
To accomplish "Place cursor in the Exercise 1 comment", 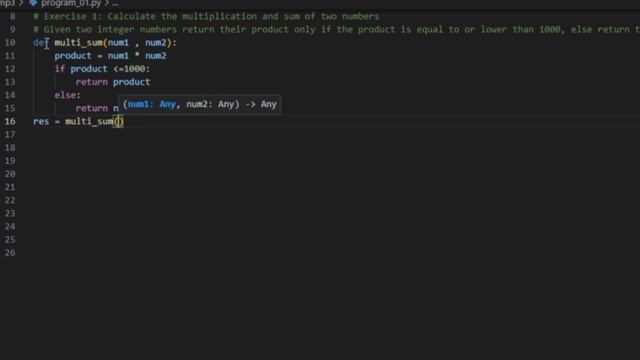I will click(206, 16).
